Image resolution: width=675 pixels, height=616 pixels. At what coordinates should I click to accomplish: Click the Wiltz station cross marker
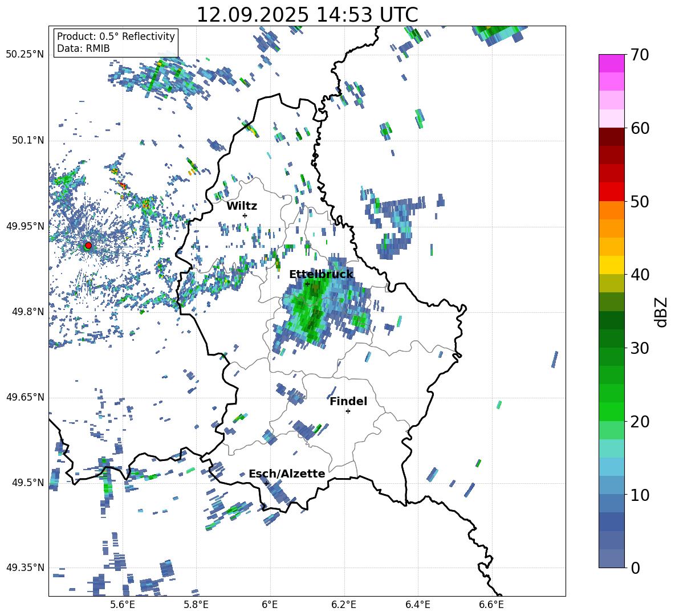tap(245, 215)
